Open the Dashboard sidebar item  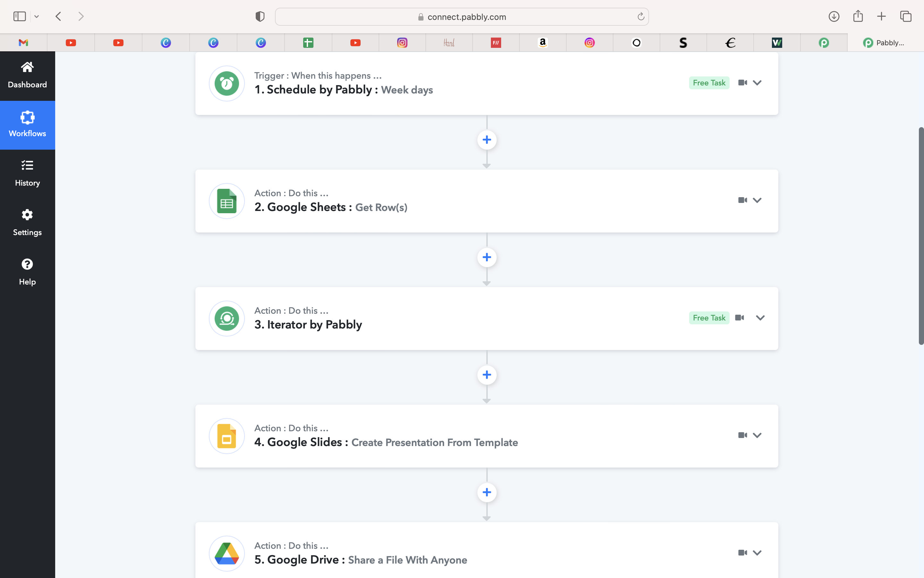coord(27,76)
